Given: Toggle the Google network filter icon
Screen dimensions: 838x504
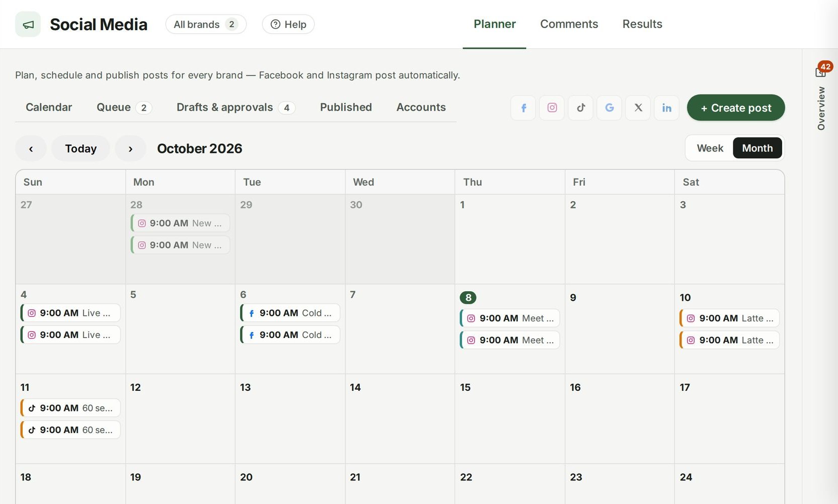Looking at the screenshot, I should [x=610, y=108].
